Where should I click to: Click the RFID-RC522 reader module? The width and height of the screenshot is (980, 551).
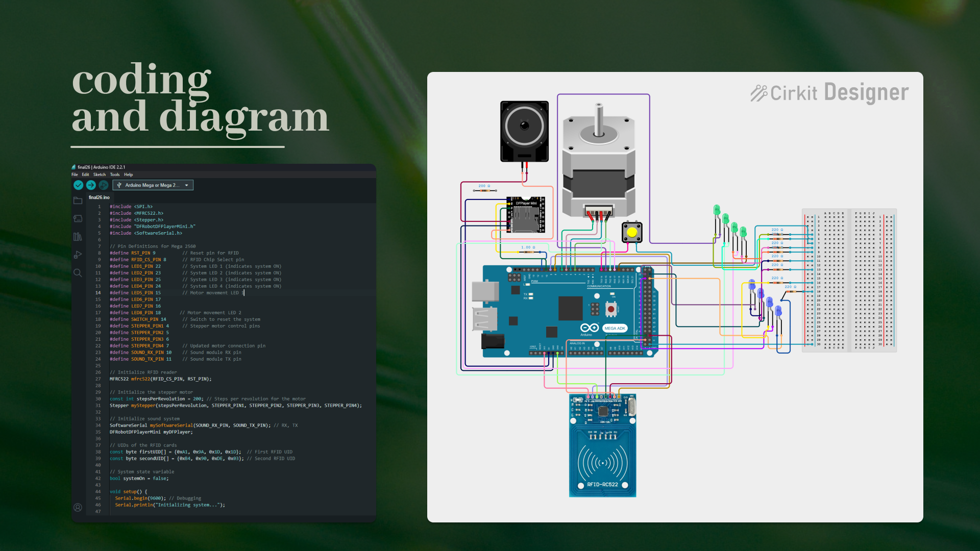pos(602,445)
